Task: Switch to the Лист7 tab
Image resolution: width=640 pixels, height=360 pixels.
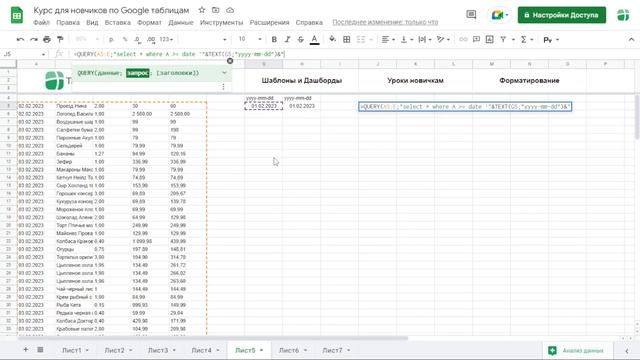Action: pyautogui.click(x=336, y=350)
